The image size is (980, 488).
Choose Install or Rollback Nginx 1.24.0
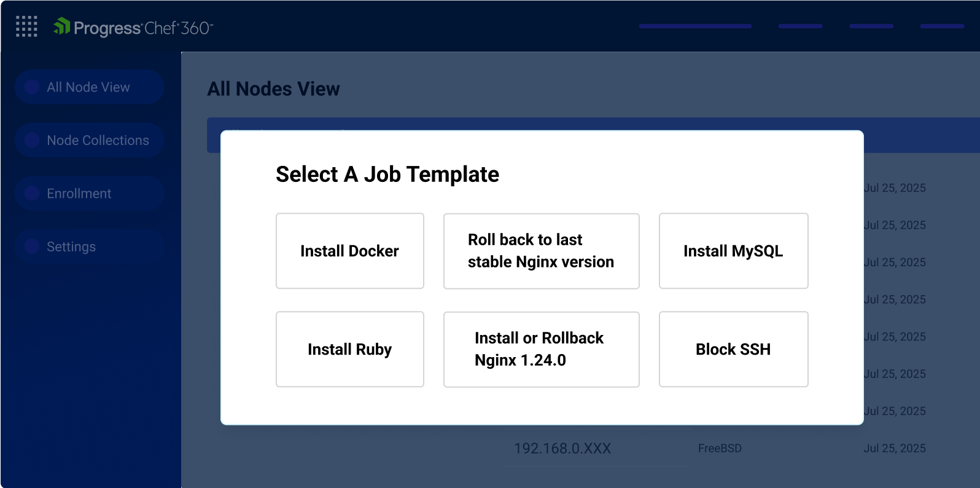(x=541, y=349)
